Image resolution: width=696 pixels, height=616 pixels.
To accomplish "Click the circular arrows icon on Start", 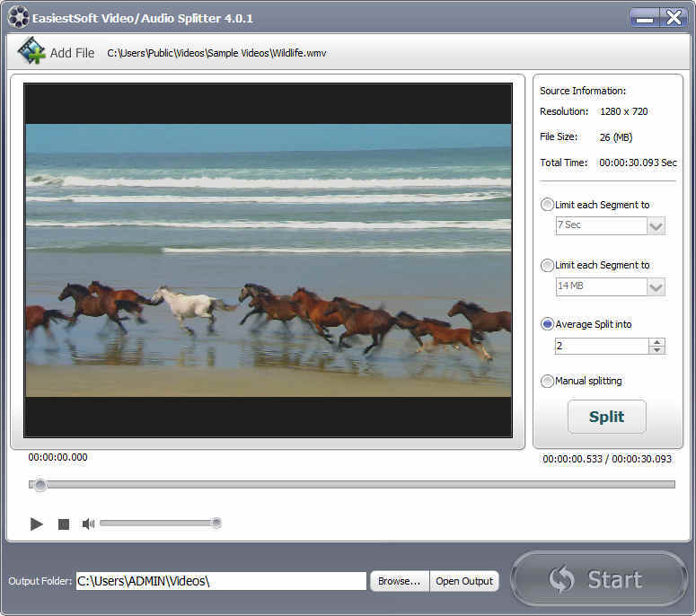I will pos(561,579).
